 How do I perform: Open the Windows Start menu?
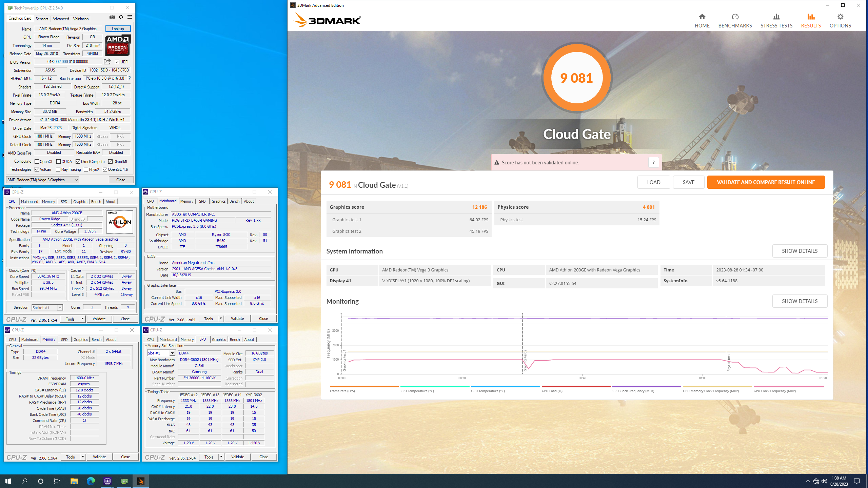point(8,481)
